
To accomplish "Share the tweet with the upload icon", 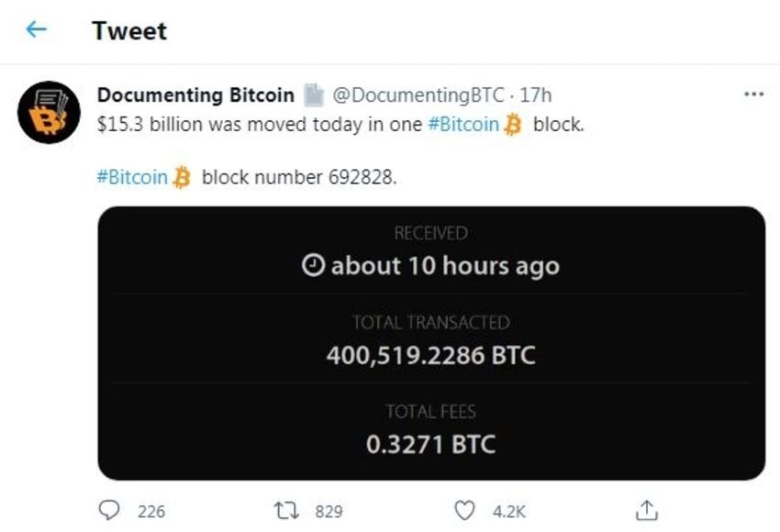I will pyautogui.click(x=647, y=511).
